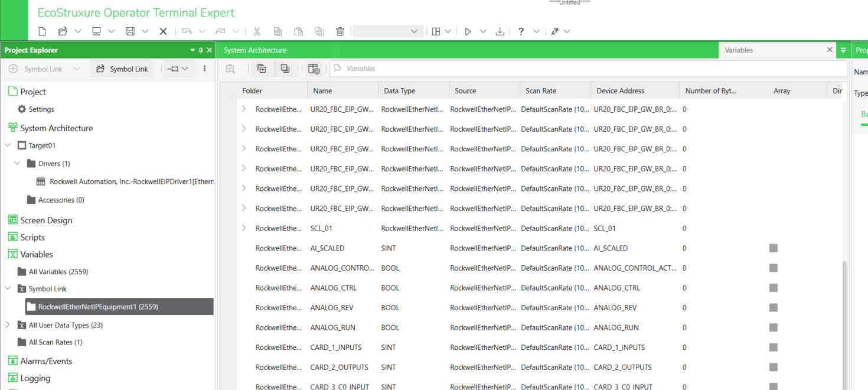This screenshot has width=868, height=390.
Task: Cut selection with scissors icon
Action: click(x=257, y=31)
